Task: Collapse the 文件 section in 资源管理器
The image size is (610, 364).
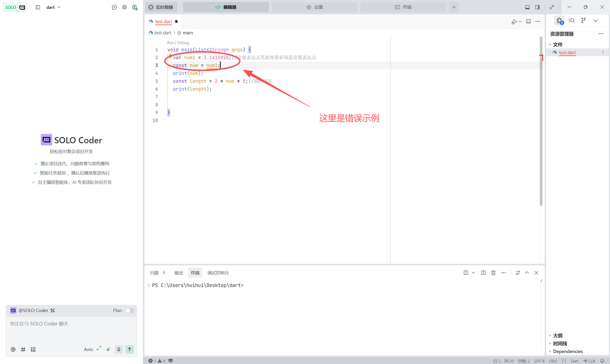Action: tap(550, 44)
